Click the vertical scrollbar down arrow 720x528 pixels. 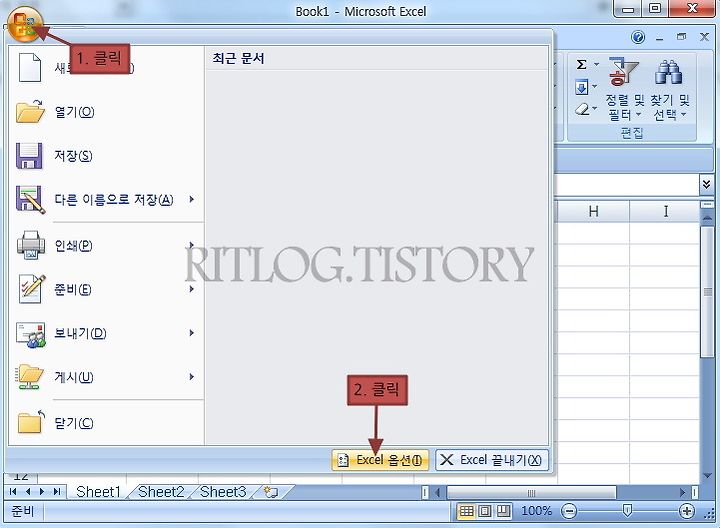707,476
